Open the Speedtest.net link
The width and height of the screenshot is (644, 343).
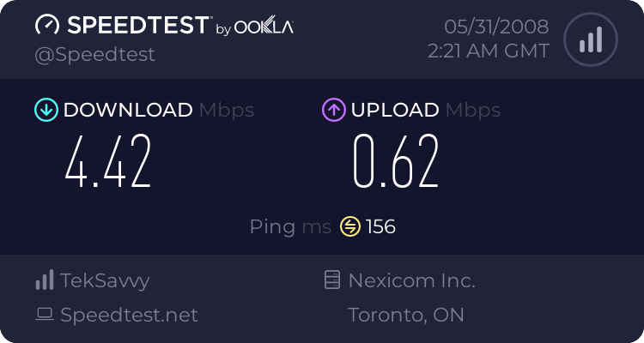[x=129, y=315]
